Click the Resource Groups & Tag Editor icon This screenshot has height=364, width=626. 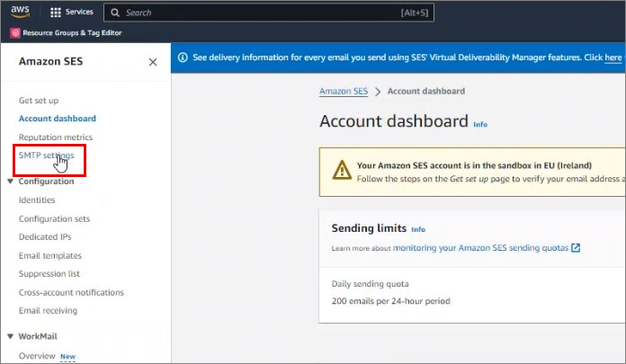(x=14, y=33)
